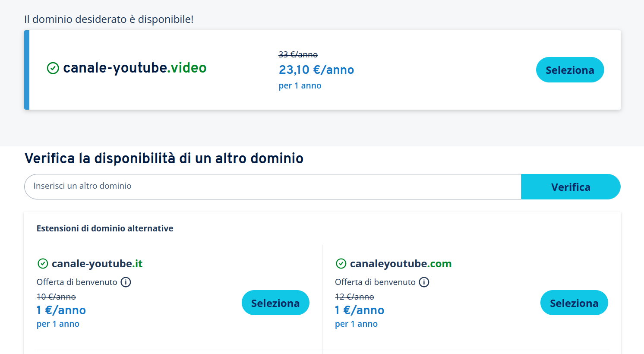Select the canaleyoutube.com domain offer
This screenshot has width=644, height=354.
[x=574, y=303]
